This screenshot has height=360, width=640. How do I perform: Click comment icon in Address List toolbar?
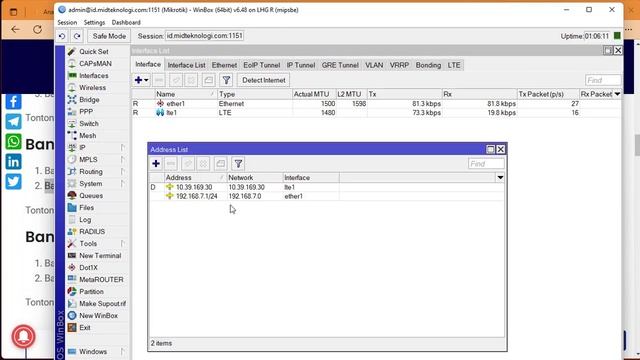[220, 164]
